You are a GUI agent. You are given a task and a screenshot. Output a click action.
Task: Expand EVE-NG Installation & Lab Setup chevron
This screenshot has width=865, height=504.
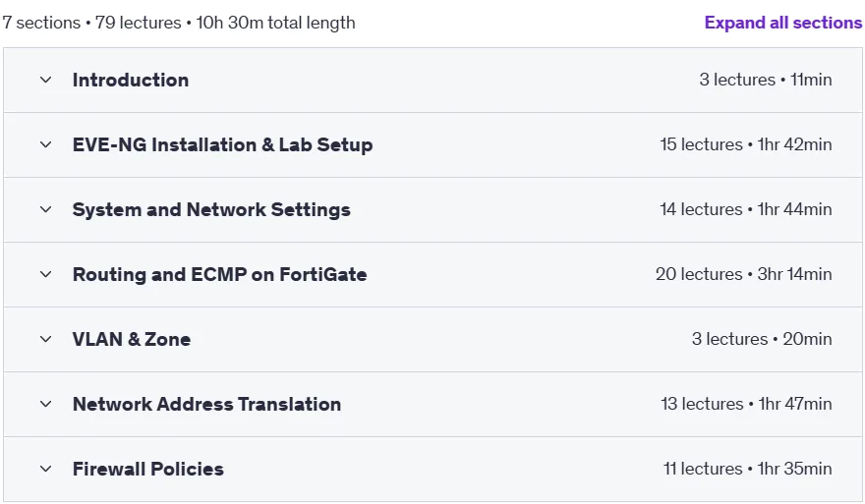coord(46,144)
